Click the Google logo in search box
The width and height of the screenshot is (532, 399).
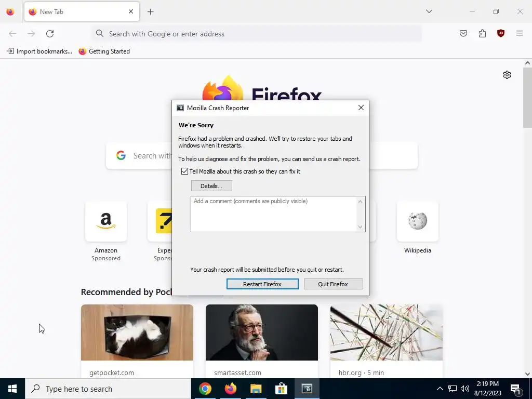[121, 155]
